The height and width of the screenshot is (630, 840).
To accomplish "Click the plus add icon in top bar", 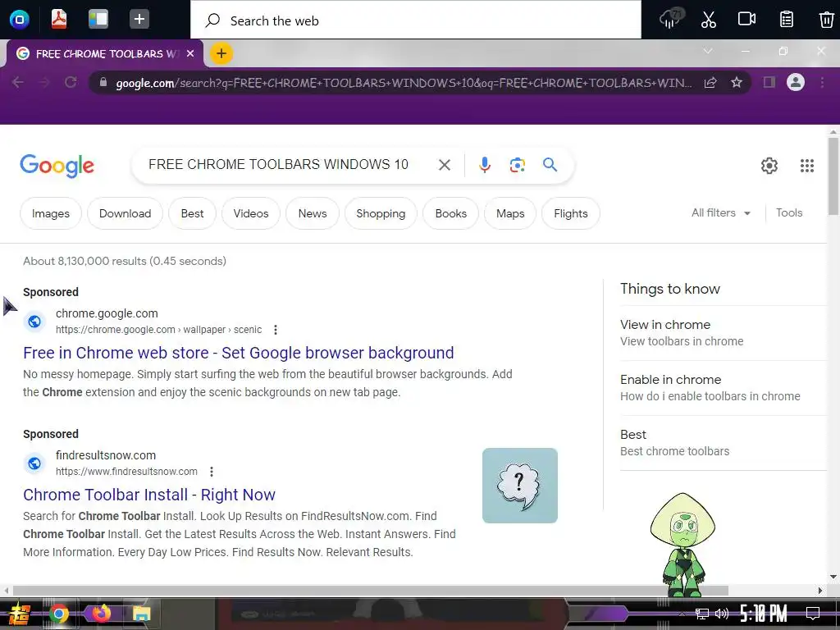I will click(139, 20).
